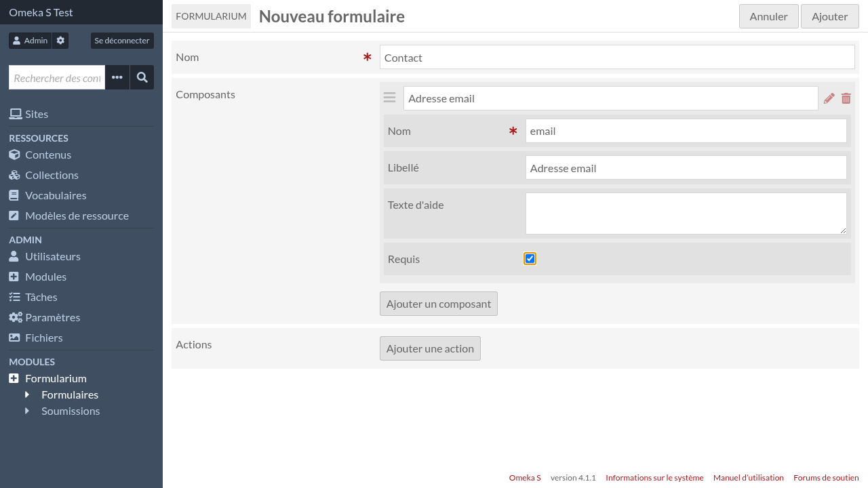Screen dimensions: 868x488
Task: Open Tâches using its list icon
Action: click(14, 297)
